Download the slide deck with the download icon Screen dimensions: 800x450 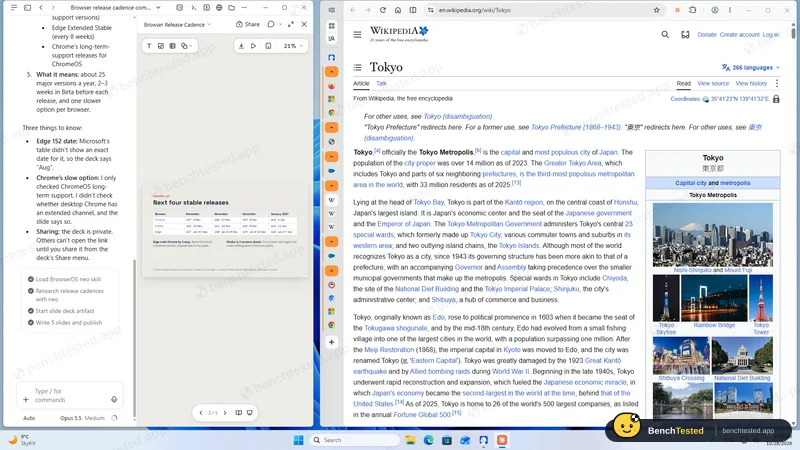241,46
